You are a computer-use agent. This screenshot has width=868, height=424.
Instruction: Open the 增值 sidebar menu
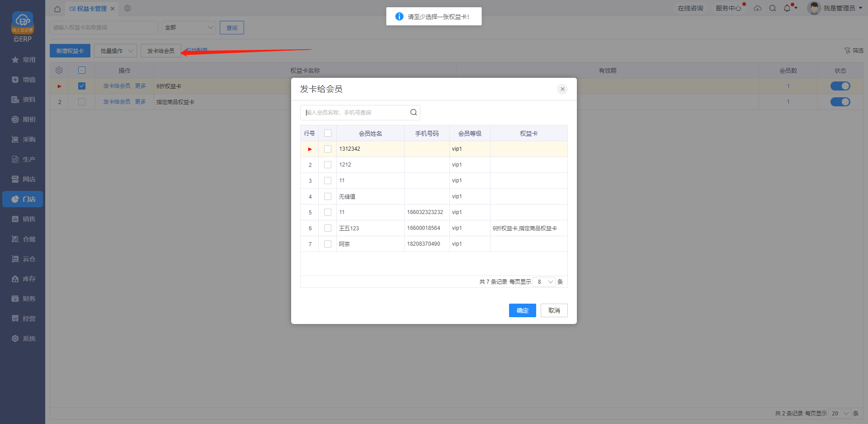(23, 80)
